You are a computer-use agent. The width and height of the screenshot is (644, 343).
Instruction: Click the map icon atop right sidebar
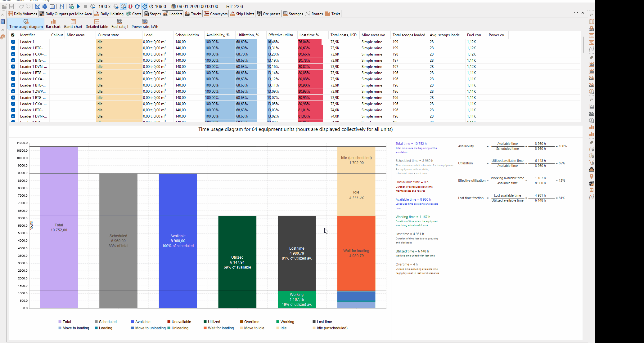click(x=592, y=22)
